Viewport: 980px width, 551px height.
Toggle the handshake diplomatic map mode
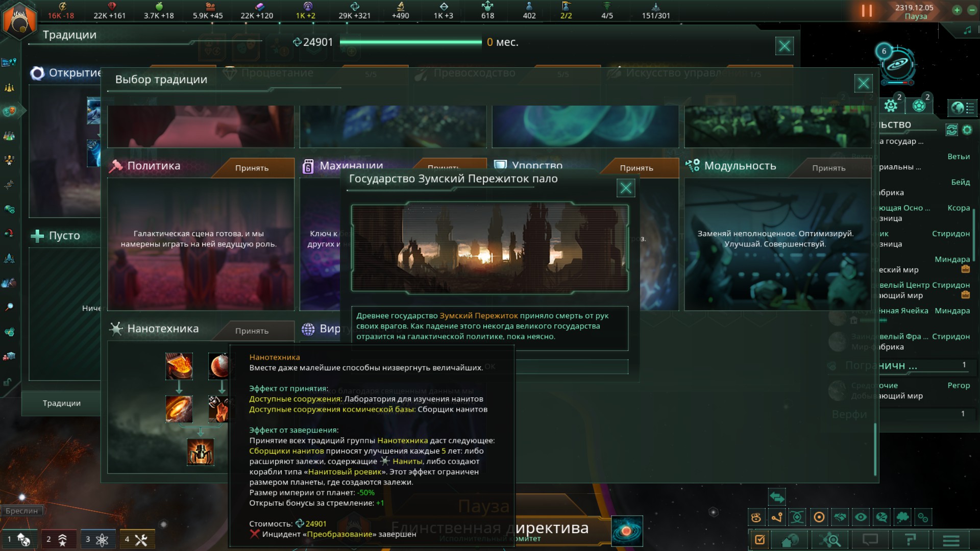point(840,517)
